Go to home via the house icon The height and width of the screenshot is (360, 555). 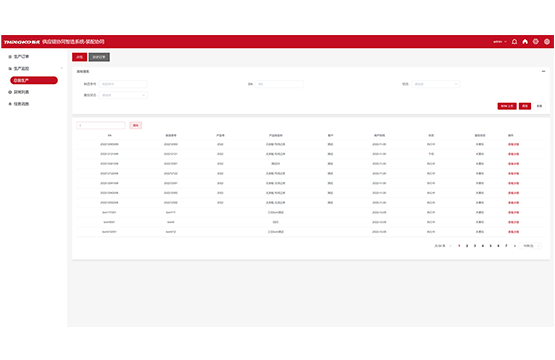(525, 41)
